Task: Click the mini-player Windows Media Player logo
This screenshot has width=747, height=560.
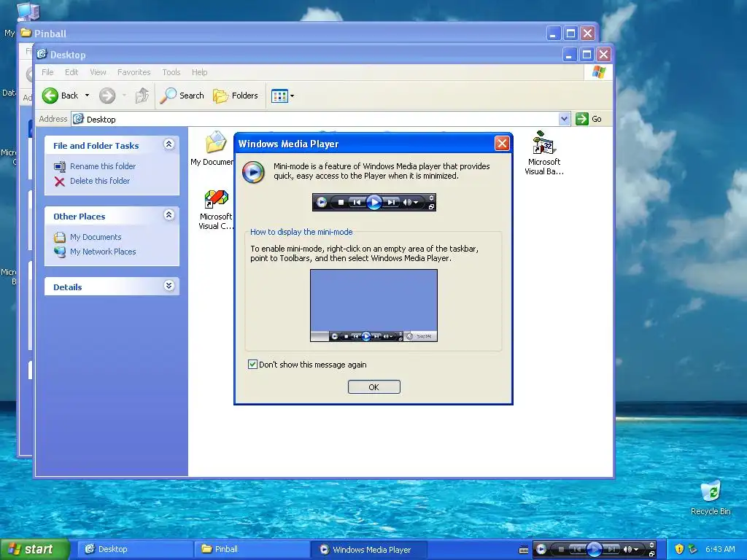Action: click(541, 550)
